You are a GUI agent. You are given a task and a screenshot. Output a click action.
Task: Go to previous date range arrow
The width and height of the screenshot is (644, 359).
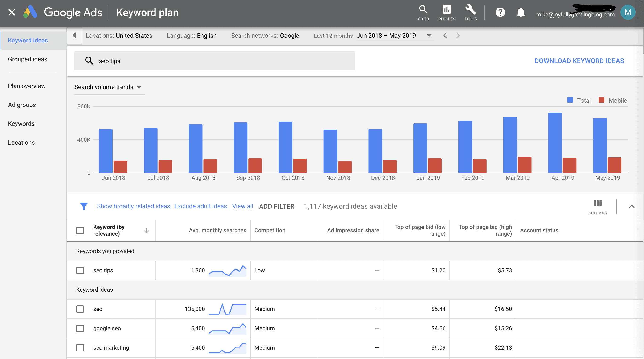[x=445, y=36]
